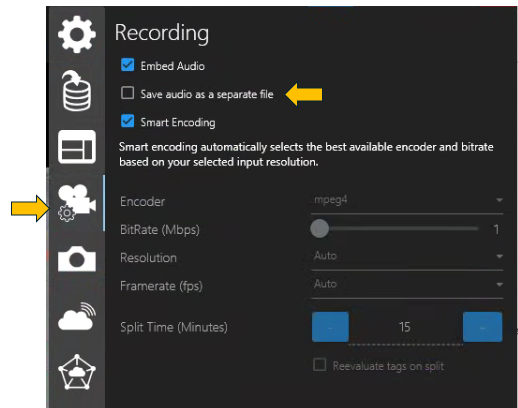The height and width of the screenshot is (408, 518).
Task: Disable the Smart Encoding checkbox
Action: tap(128, 121)
